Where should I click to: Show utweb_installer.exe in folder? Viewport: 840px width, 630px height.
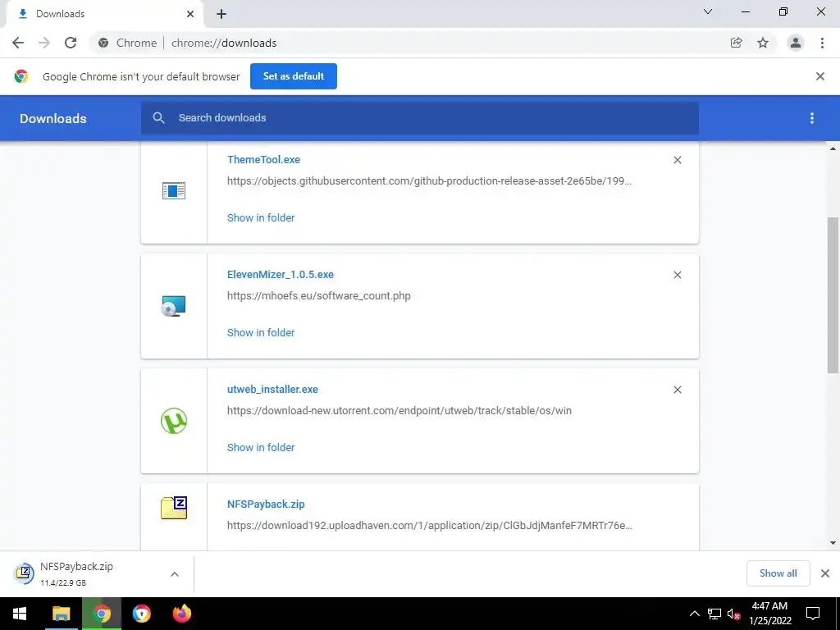(261, 447)
